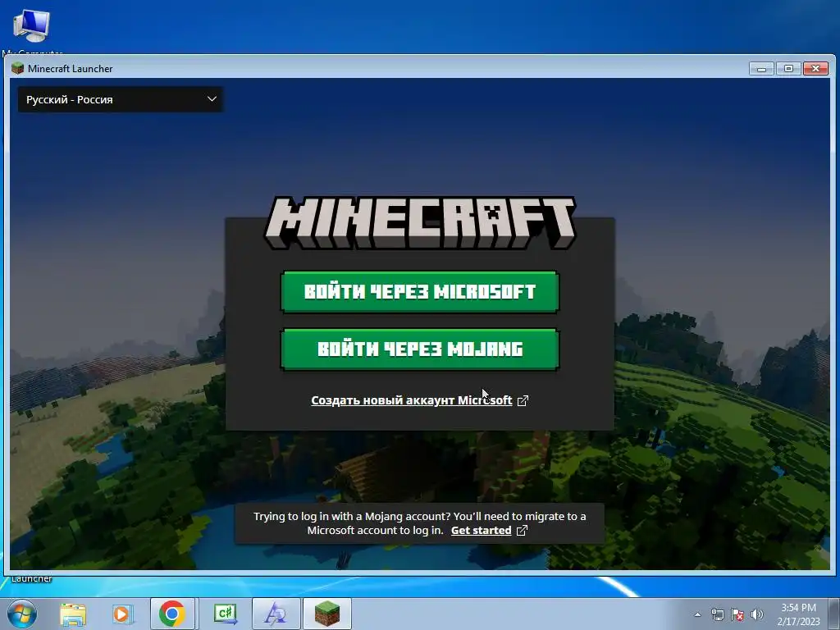Open the letter A app in the taskbar
The width and height of the screenshot is (840, 630).
point(276,614)
